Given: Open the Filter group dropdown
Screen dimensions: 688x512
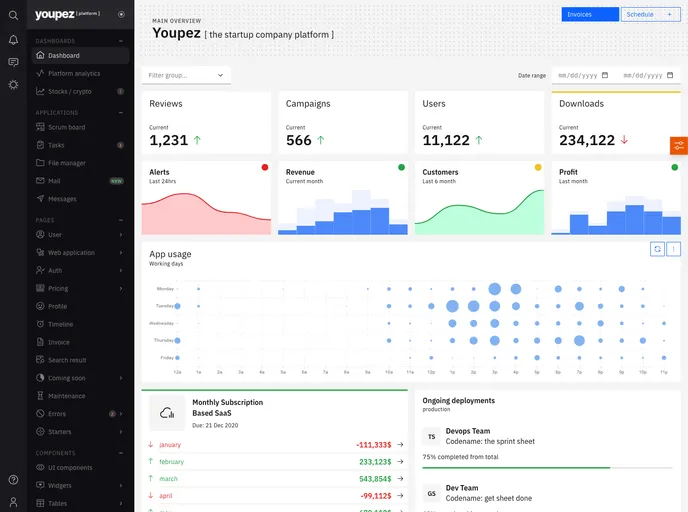Looking at the screenshot, I should (x=186, y=75).
